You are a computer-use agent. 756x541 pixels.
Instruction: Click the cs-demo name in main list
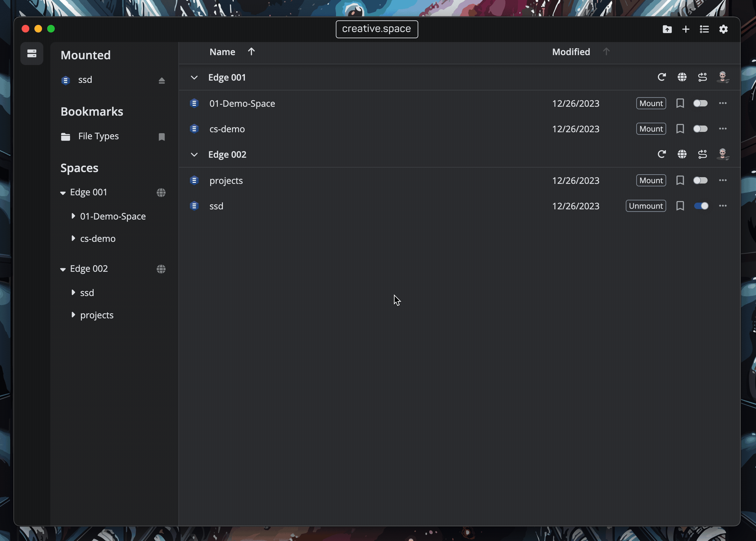(x=227, y=129)
